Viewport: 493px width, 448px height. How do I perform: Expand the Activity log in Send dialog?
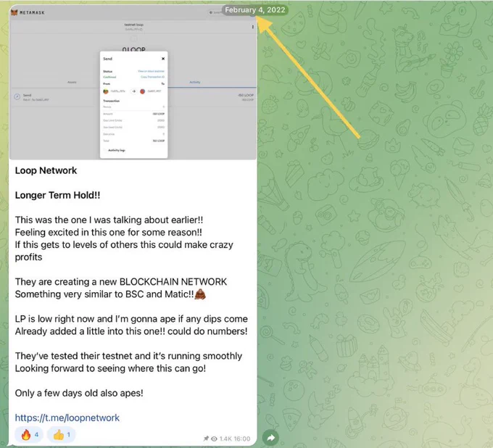(116, 150)
